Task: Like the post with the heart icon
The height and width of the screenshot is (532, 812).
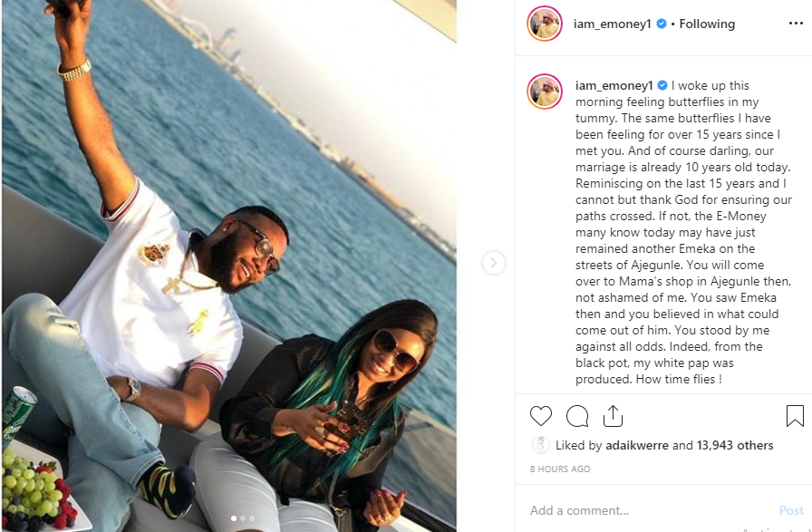Action: click(x=541, y=416)
